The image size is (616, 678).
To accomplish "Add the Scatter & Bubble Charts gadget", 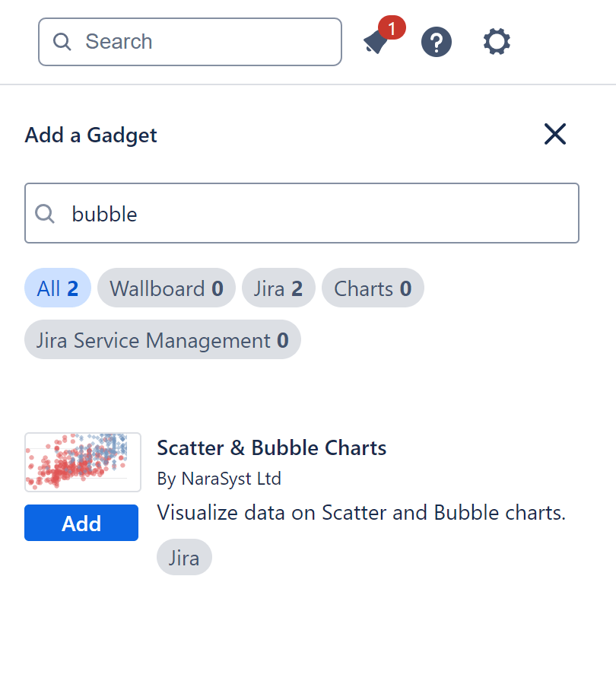I will tap(81, 523).
